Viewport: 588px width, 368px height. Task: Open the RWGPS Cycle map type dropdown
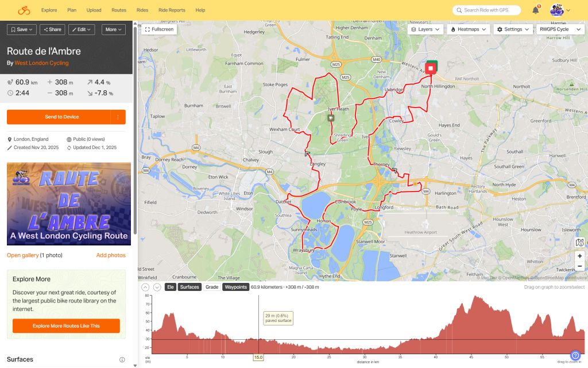coord(559,29)
